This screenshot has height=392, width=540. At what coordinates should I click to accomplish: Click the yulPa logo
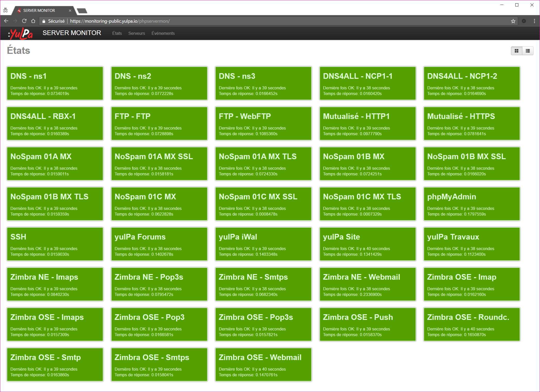(20, 33)
